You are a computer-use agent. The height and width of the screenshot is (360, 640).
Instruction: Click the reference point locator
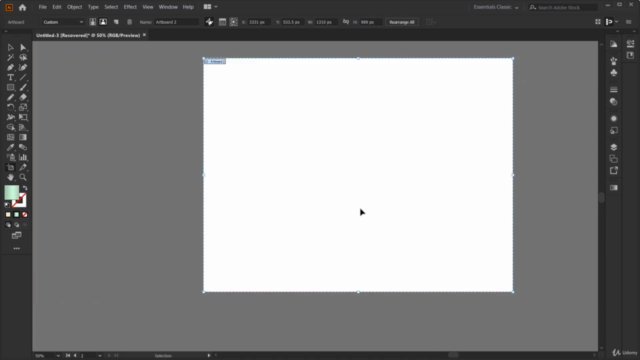click(x=233, y=22)
